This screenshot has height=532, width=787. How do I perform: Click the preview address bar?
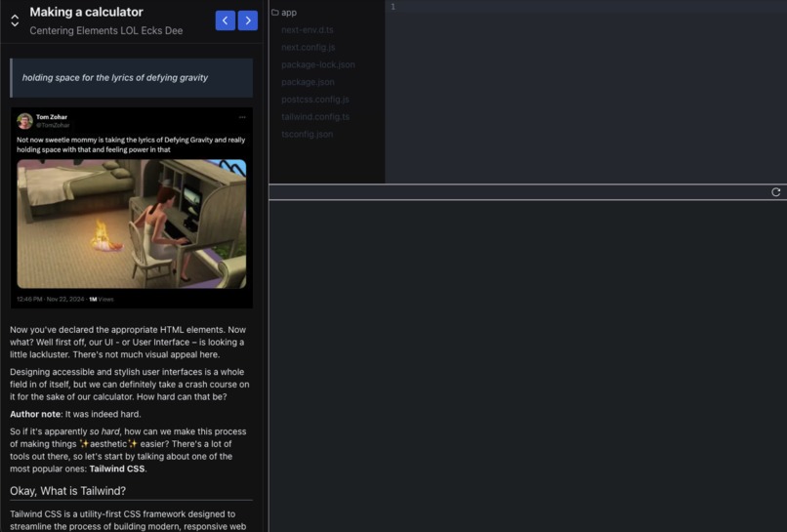coord(517,192)
